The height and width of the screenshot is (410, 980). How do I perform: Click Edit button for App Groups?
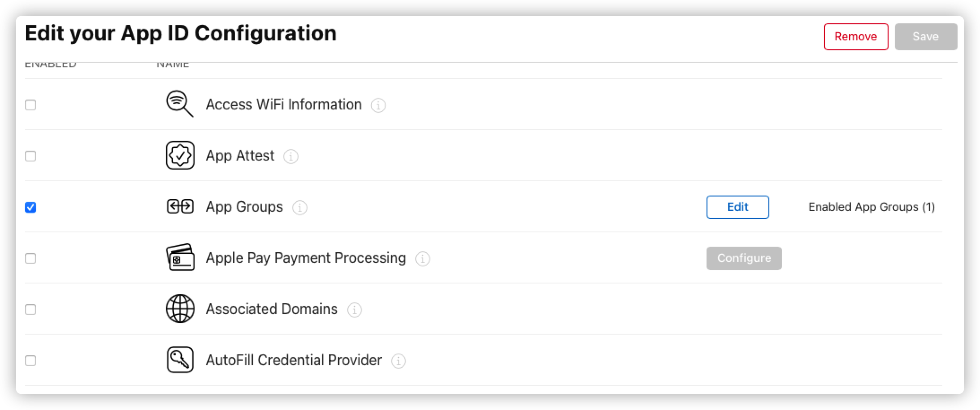(737, 207)
